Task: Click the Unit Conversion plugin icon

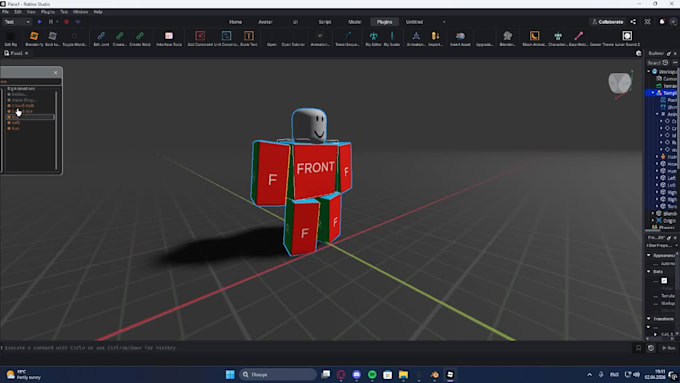Action: pyautogui.click(x=226, y=36)
